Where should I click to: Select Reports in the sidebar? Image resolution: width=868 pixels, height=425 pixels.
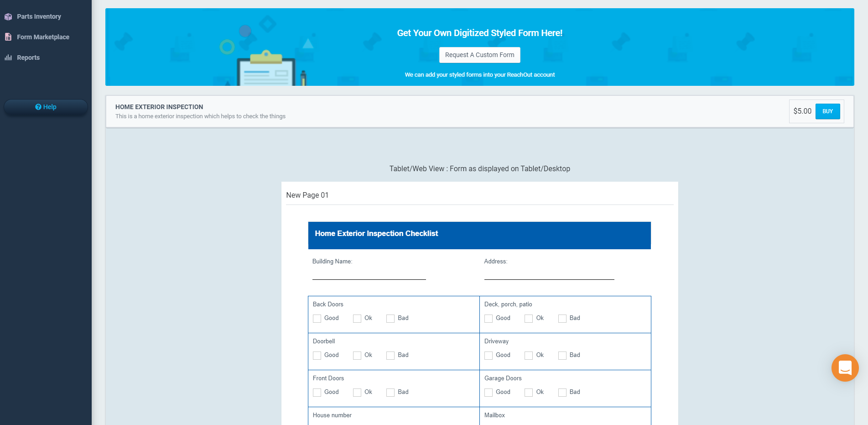[x=28, y=57]
